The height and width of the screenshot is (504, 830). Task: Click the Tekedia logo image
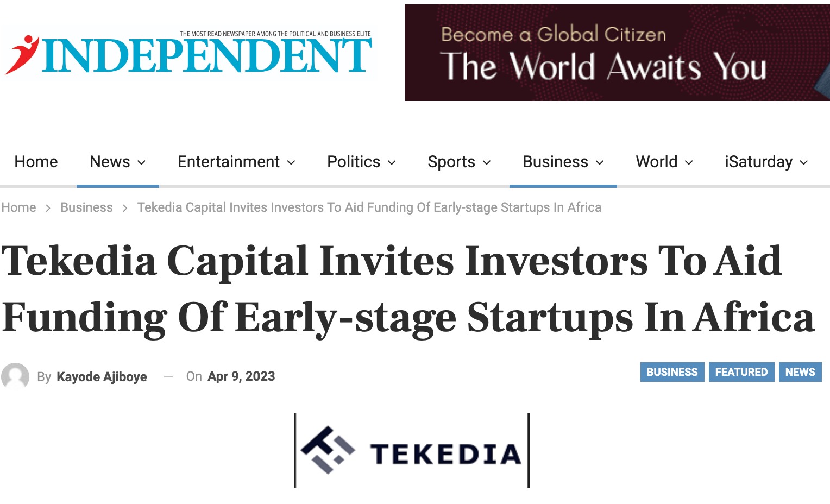(x=412, y=451)
